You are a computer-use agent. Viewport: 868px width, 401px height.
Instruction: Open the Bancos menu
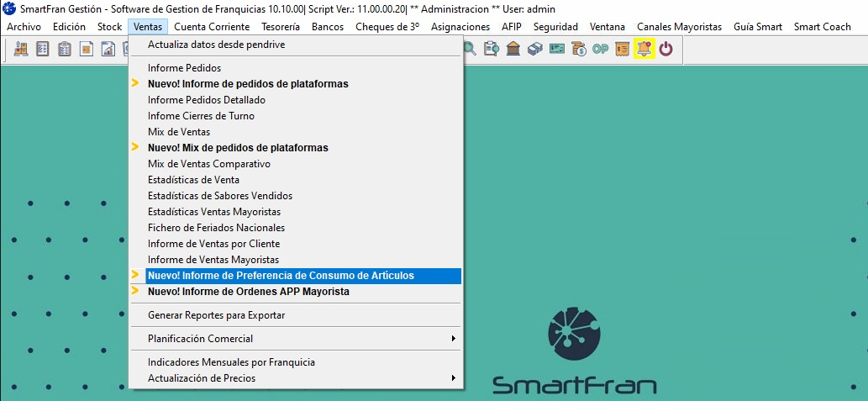click(328, 27)
